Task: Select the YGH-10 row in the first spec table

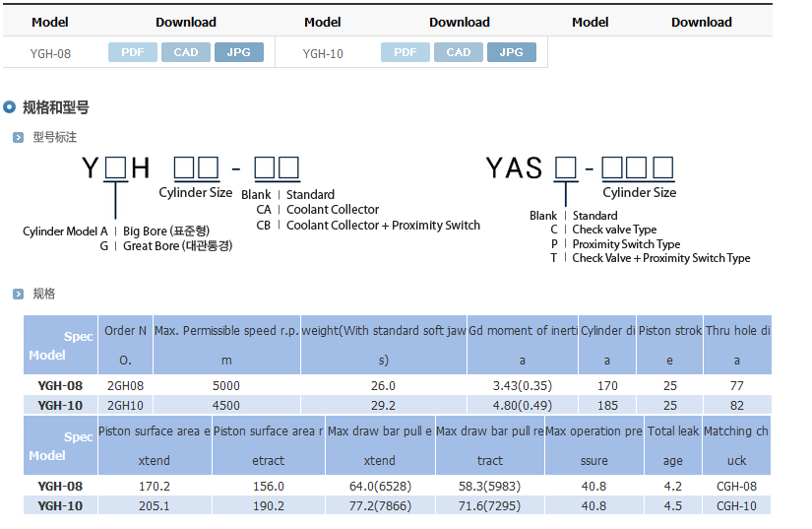Action: (x=398, y=405)
